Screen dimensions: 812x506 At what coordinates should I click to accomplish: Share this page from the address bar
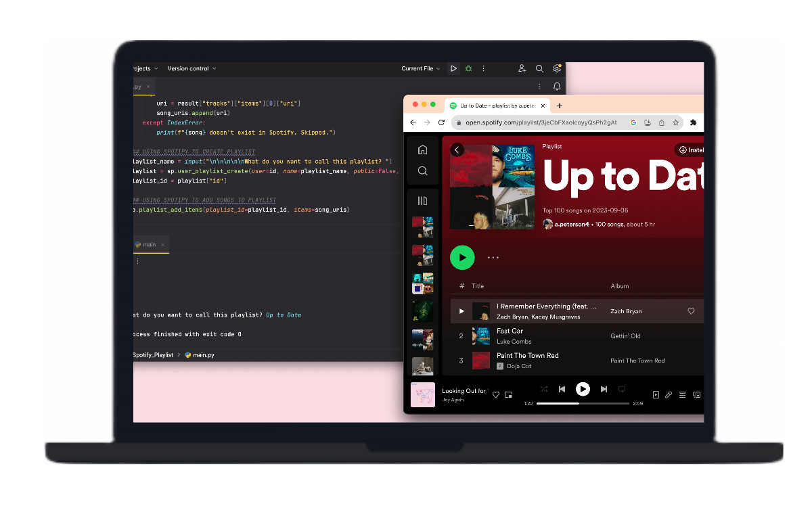click(x=661, y=122)
